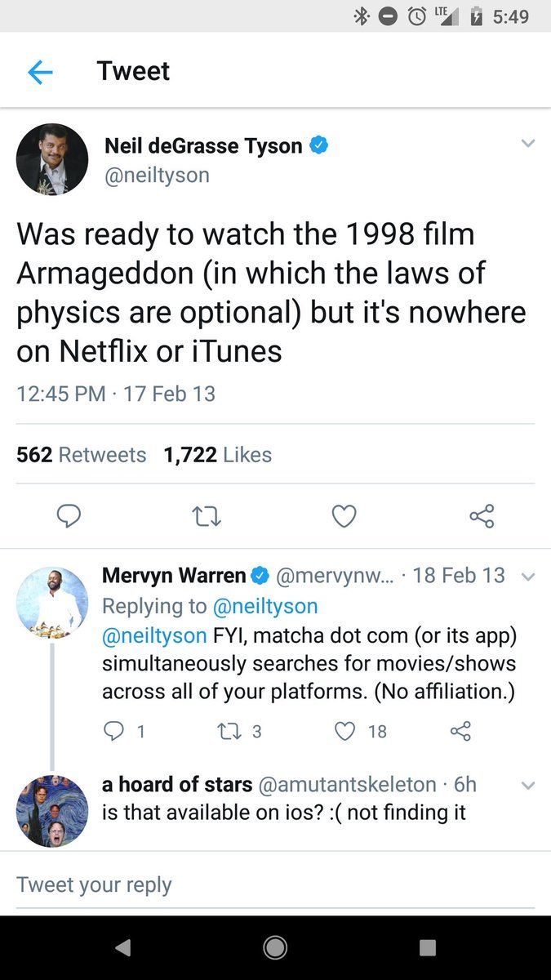View the 562 Retweets list
This screenshot has width=551, height=980.
pos(82,455)
